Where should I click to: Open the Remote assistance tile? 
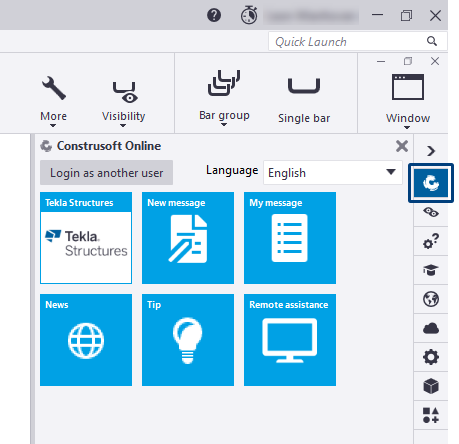[290, 340]
